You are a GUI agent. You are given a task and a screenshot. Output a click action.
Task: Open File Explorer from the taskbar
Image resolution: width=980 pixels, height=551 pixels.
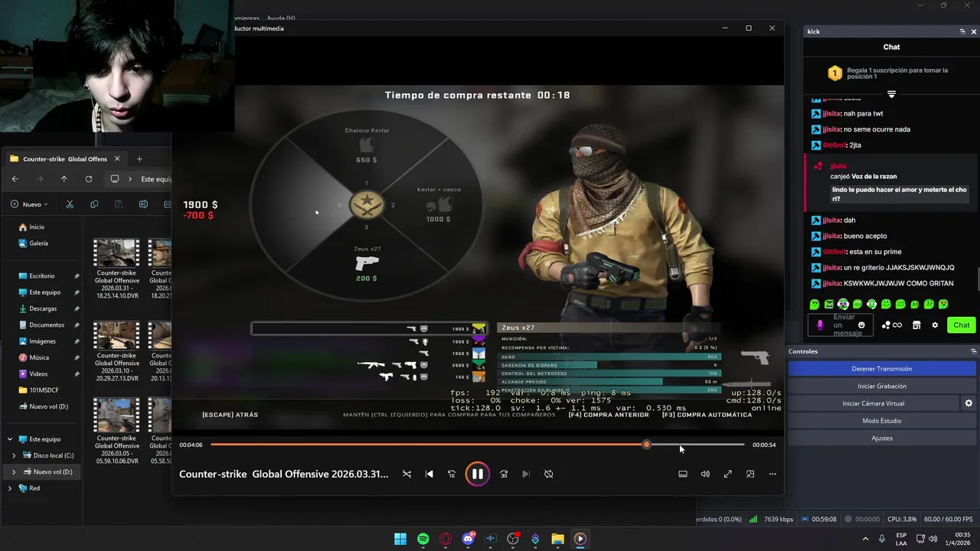coord(557,539)
